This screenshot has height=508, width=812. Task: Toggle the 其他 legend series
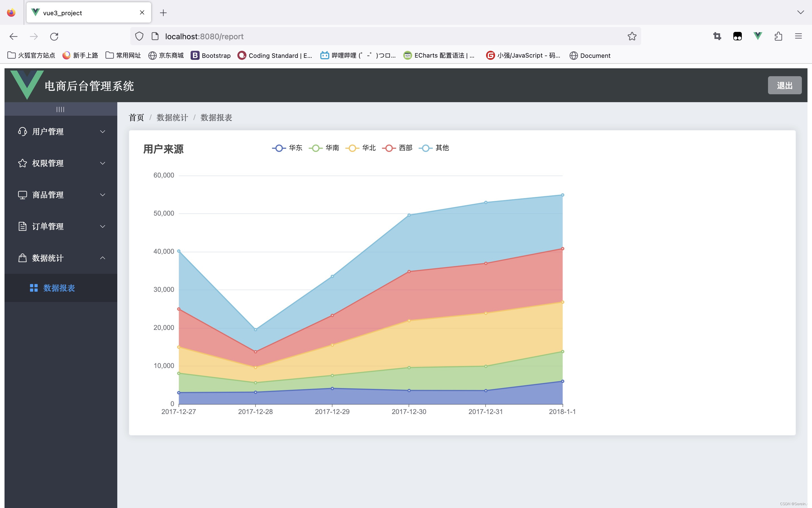point(434,148)
